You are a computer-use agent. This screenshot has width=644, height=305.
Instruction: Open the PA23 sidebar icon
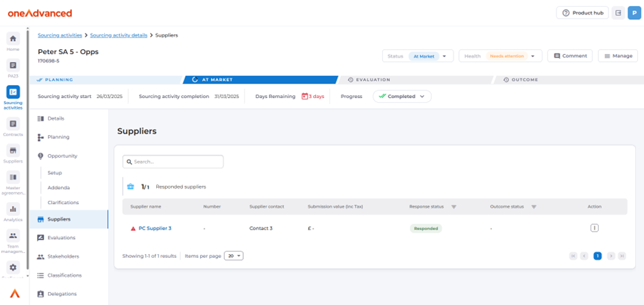click(13, 65)
